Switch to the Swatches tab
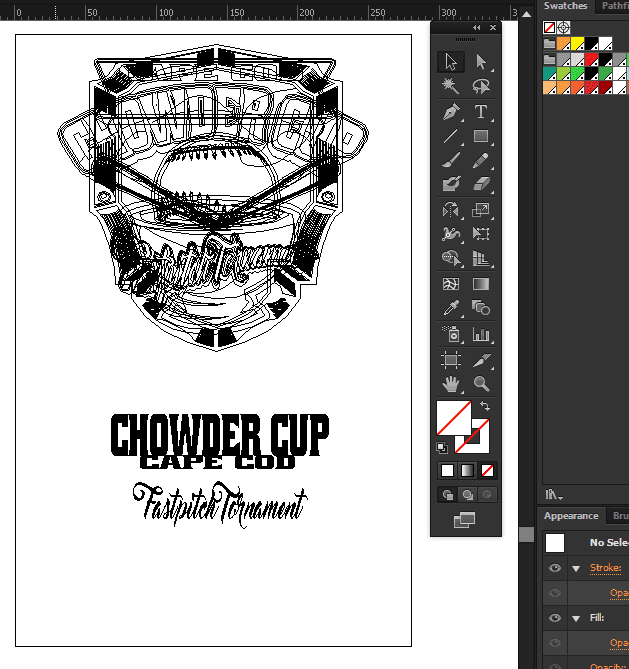Viewport: 629px width, 669px height. [565, 6]
